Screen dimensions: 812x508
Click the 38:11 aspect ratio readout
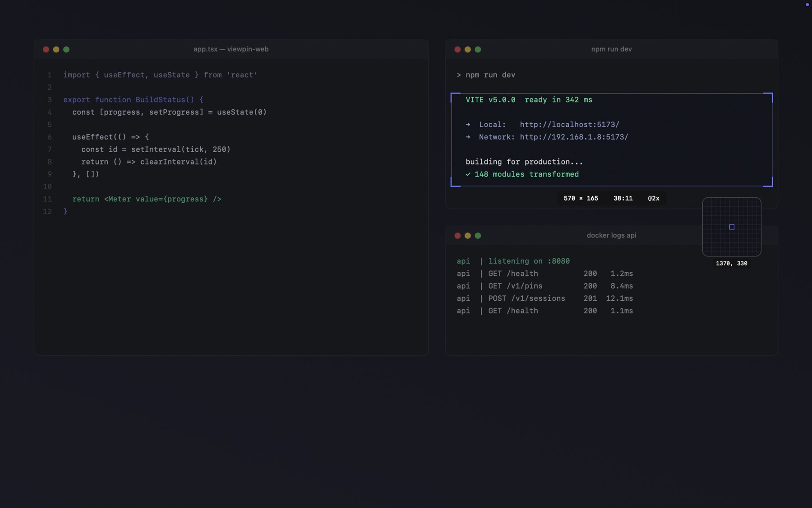pyautogui.click(x=623, y=198)
